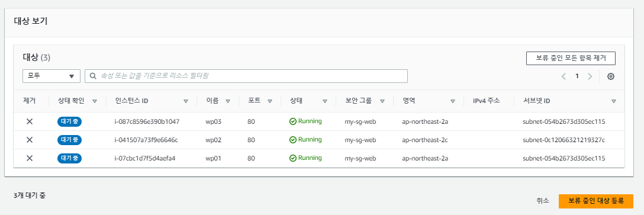Sort by 상태 column arrow
This screenshot has height=215, width=644.
(x=325, y=101)
